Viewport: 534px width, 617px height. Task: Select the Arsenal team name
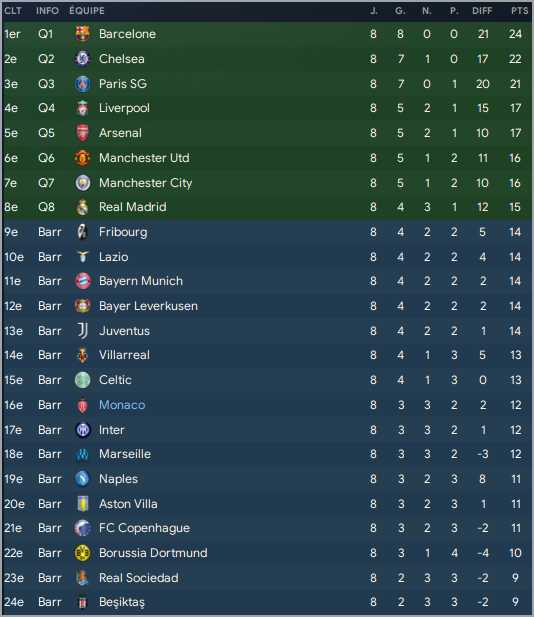[120, 133]
